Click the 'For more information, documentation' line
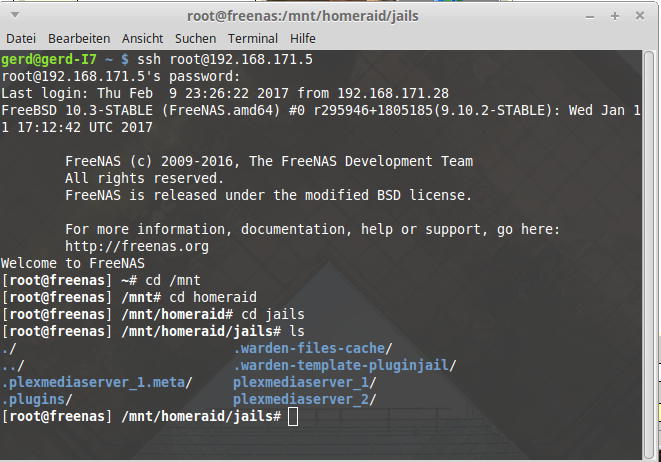The height and width of the screenshot is (462, 661). [313, 229]
